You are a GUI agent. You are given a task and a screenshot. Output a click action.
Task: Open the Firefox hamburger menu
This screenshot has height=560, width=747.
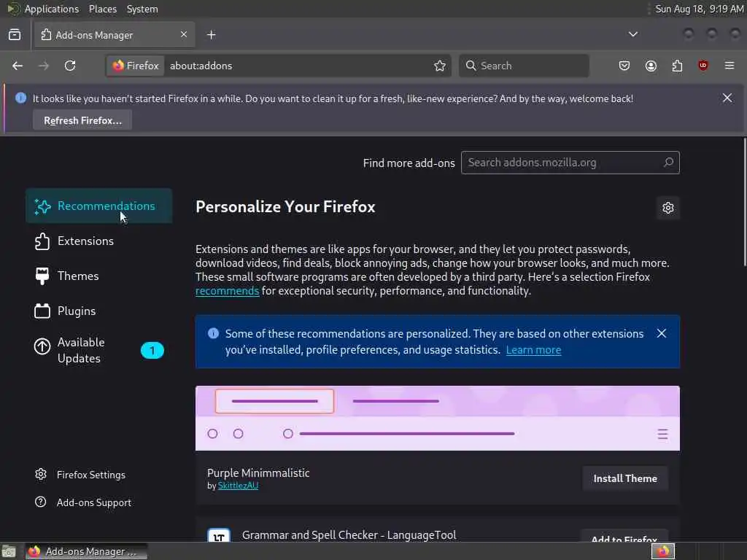tap(729, 66)
